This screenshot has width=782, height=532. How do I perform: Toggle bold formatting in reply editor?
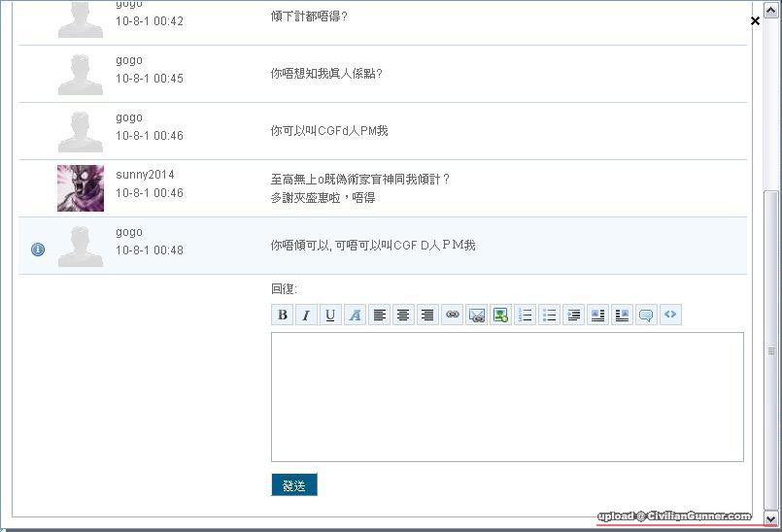point(283,315)
